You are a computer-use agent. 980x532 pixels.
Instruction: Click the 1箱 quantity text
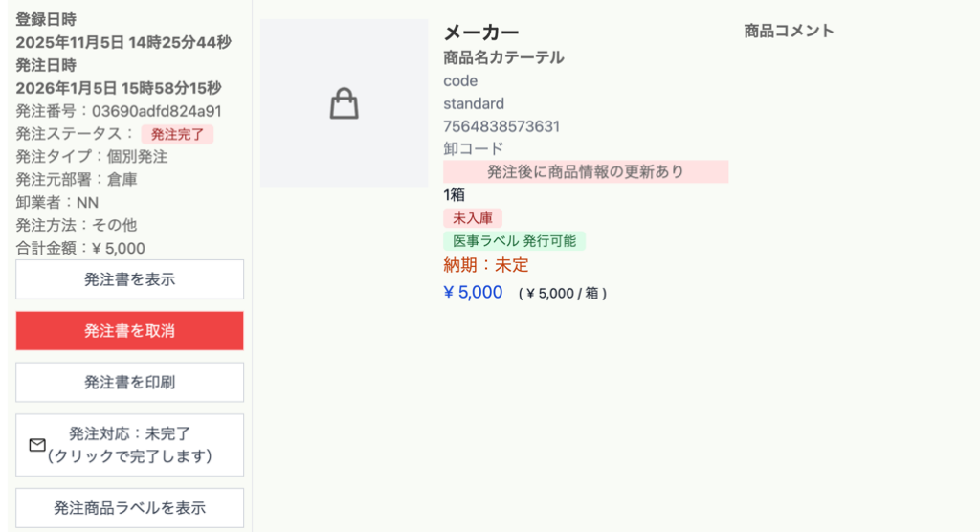[x=455, y=195]
